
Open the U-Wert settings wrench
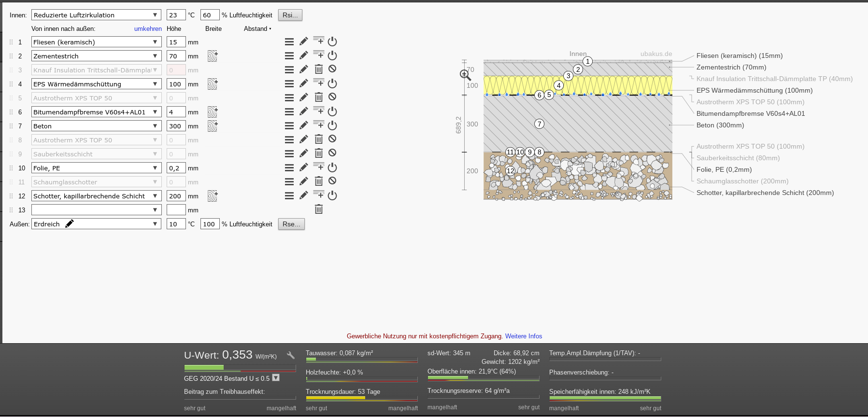coord(290,355)
